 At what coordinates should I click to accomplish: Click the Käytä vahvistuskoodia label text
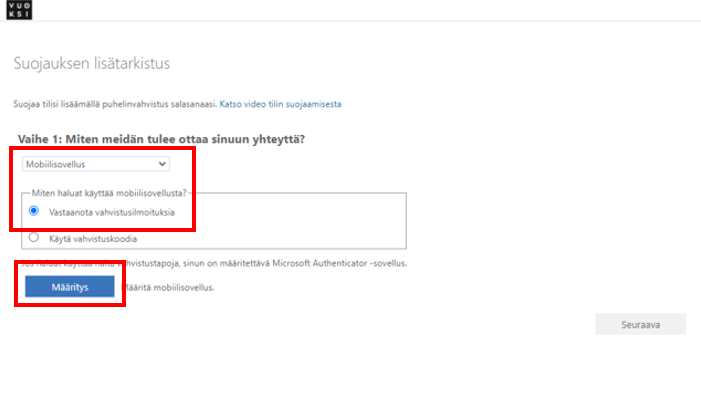93,239
